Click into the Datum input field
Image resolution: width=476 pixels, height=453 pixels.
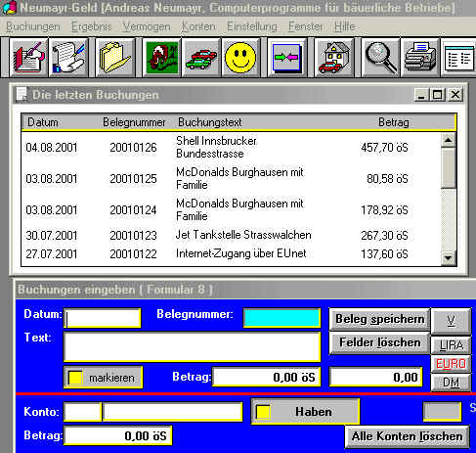click(103, 318)
